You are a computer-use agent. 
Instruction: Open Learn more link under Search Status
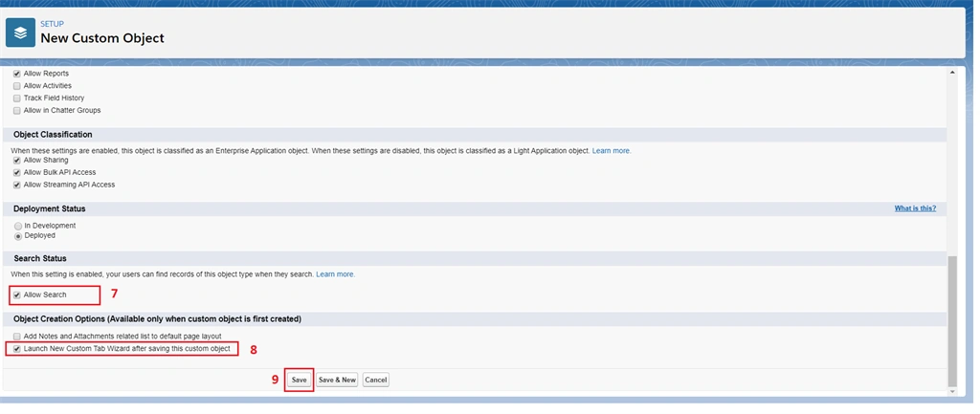pos(335,274)
